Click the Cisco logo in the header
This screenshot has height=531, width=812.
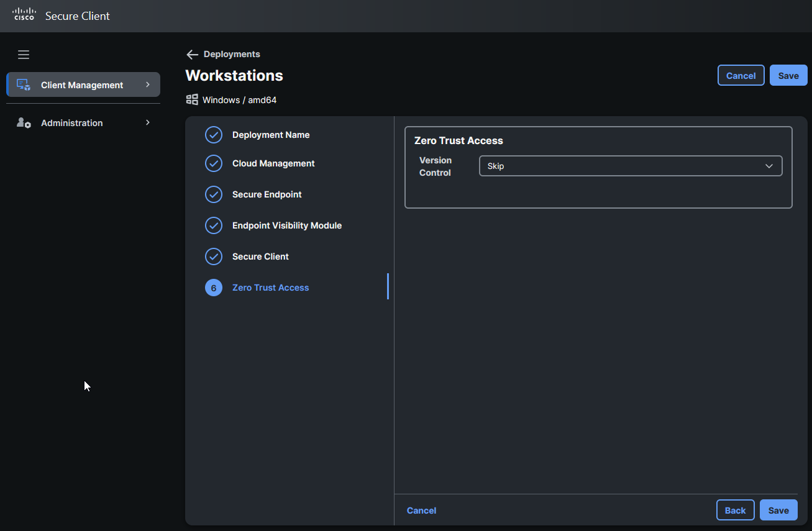coord(24,15)
